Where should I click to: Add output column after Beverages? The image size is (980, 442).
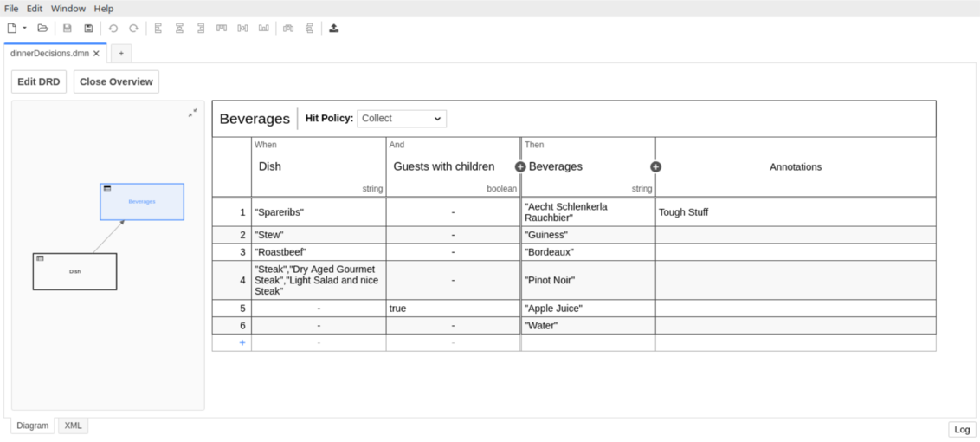[655, 166]
